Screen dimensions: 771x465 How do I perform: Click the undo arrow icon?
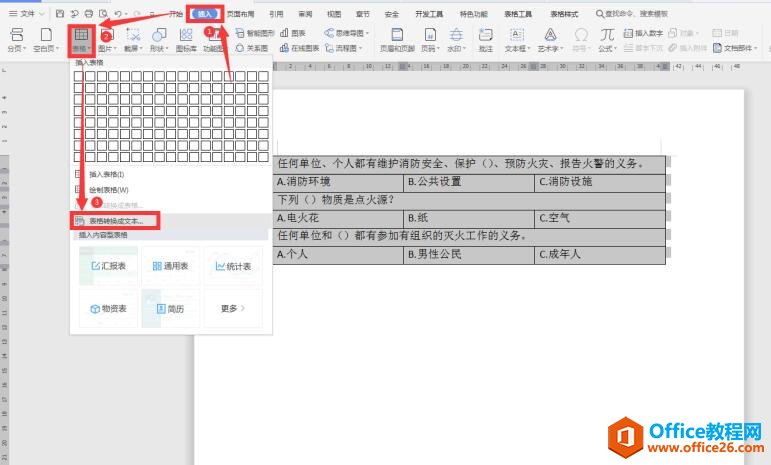tap(118, 14)
